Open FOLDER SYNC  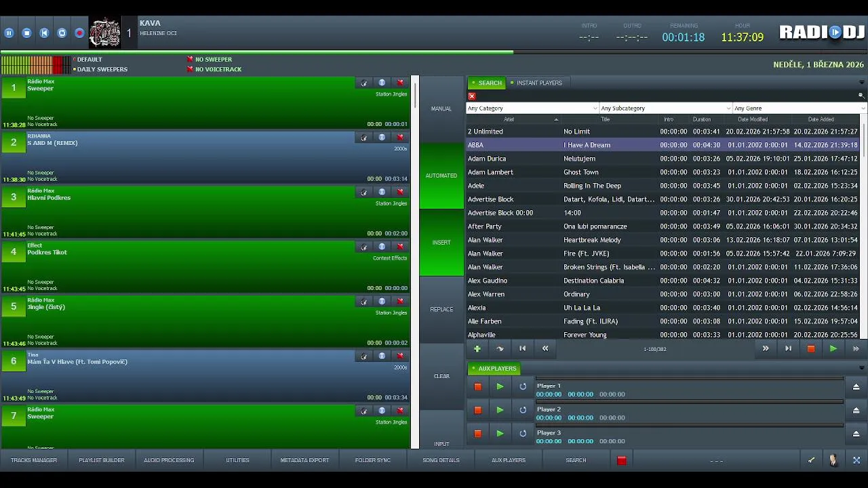[373, 460]
